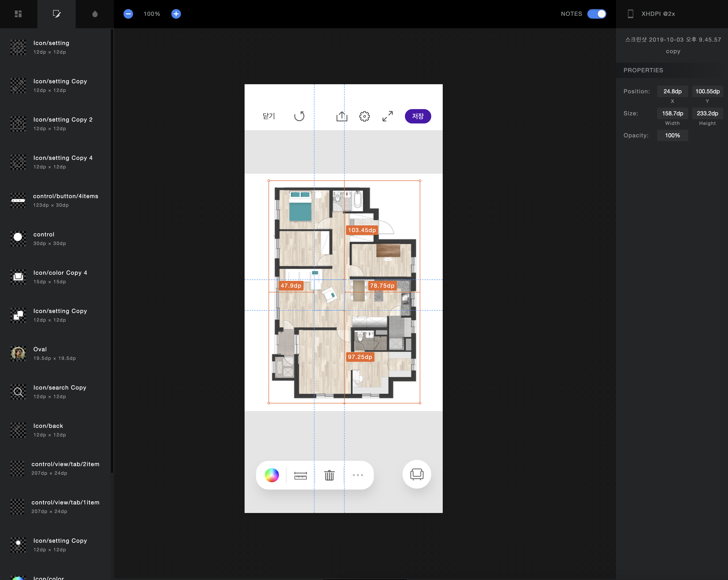Select control/button/4items asset entry
The image size is (728, 580).
54,200
